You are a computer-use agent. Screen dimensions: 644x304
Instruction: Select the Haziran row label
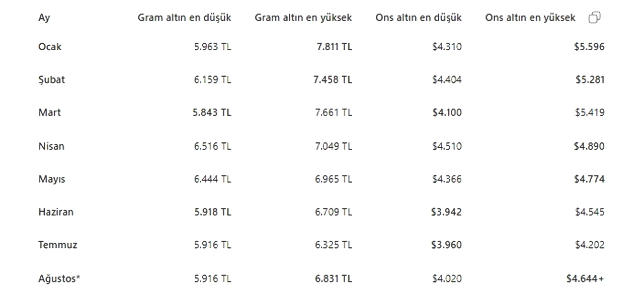click(56, 212)
